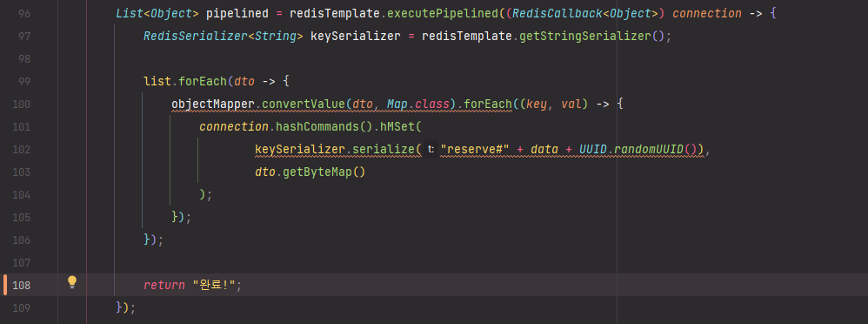Click line number 108 in the gutter
868x324 pixels.
pyautogui.click(x=21, y=285)
